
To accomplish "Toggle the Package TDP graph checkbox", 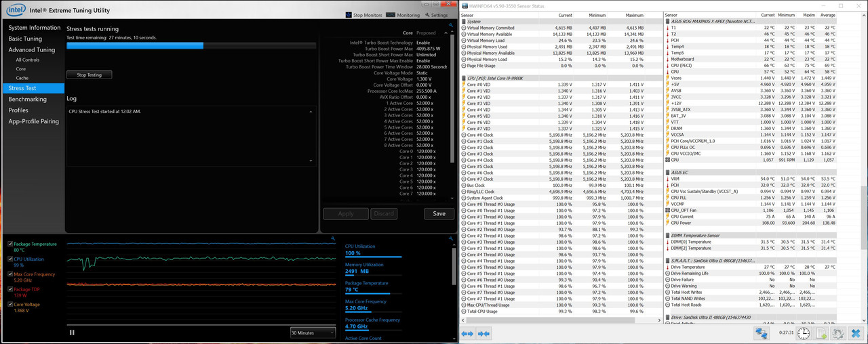I will pyautogui.click(x=9, y=289).
